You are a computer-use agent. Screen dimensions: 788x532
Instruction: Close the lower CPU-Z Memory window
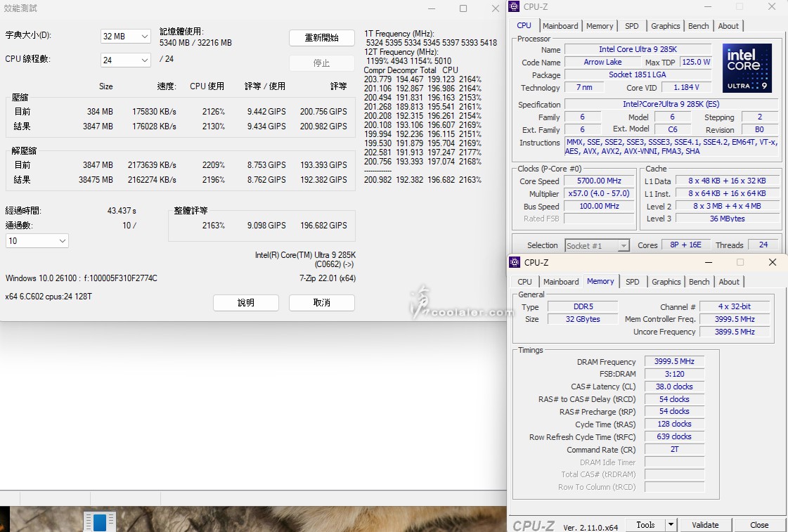click(773, 262)
